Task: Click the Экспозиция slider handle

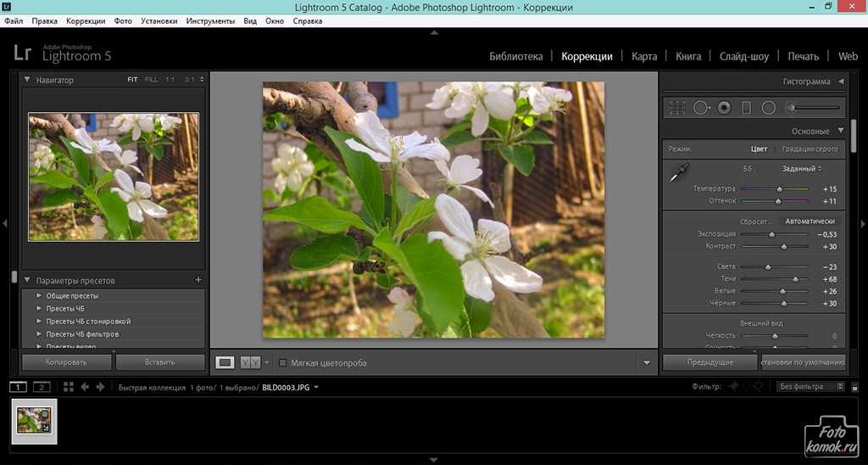Action: click(x=771, y=234)
